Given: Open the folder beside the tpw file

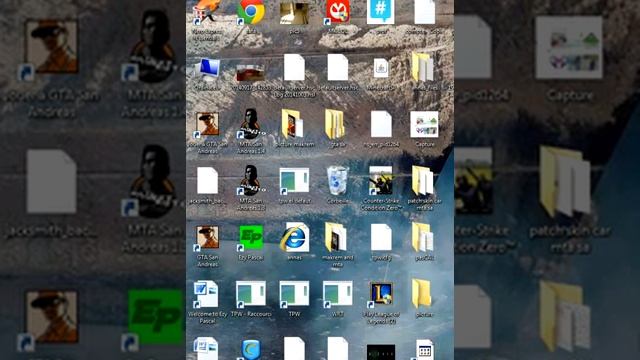Looking at the screenshot, I should point(422,238).
